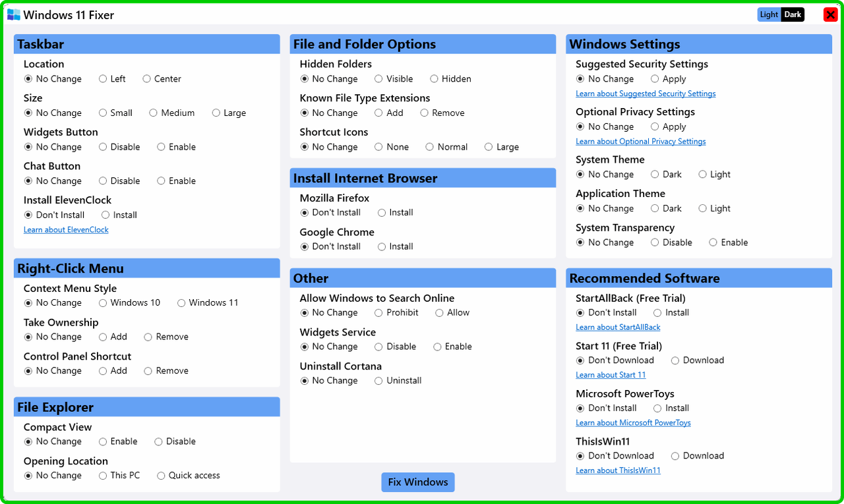
Task: Choose Large taskbar Size
Action: (229, 113)
